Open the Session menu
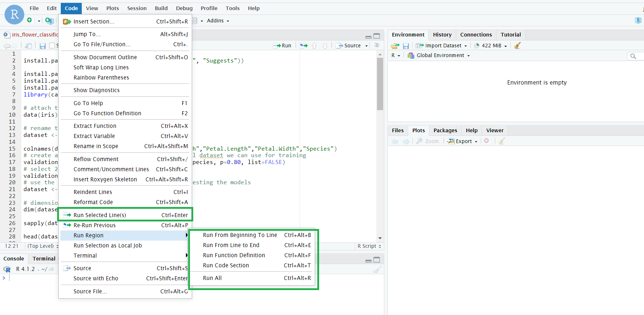 [x=137, y=8]
